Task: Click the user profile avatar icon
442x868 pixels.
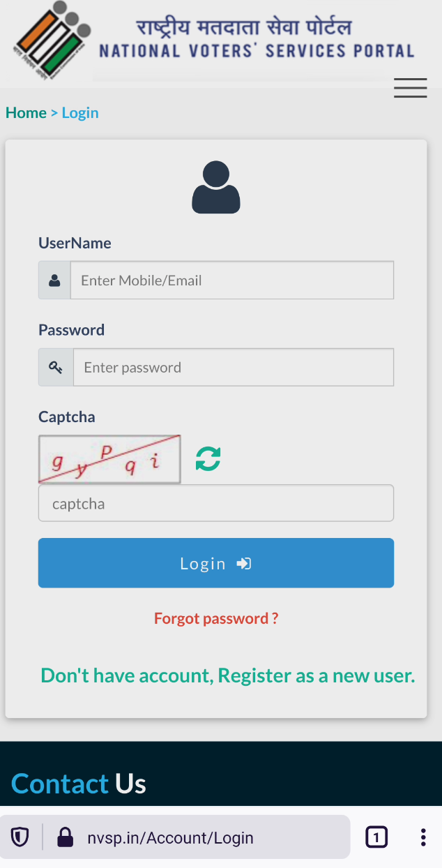Action: coord(215,187)
